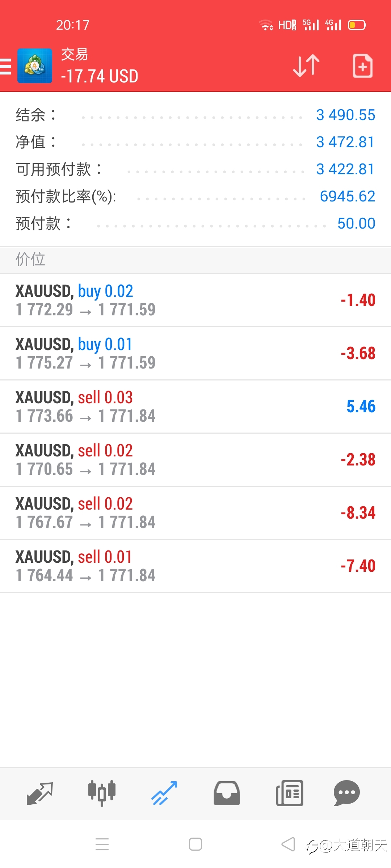This screenshot has width=391, height=868.
Task: Select XAUUSD sell 0.02 position at 1767.67
Action: pyautogui.click(x=195, y=513)
